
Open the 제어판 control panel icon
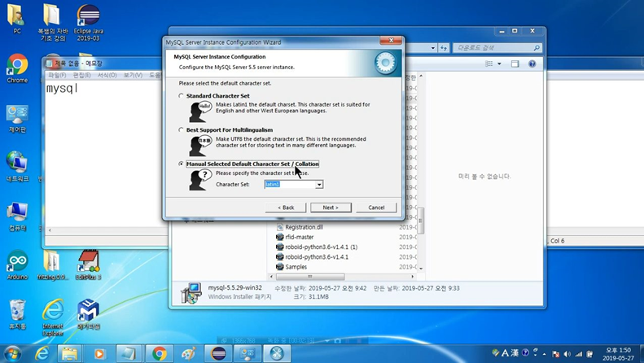tap(17, 119)
